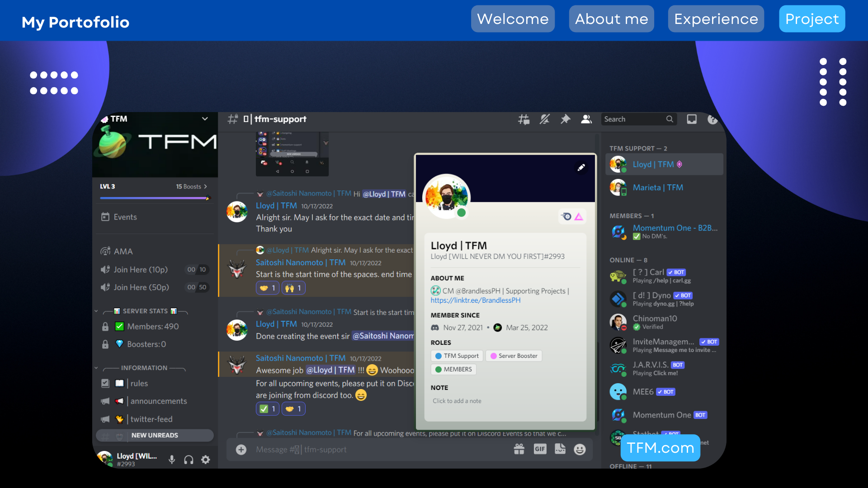Click the muted notification bell icon
Viewport: 868px width, 488px height.
[544, 119]
